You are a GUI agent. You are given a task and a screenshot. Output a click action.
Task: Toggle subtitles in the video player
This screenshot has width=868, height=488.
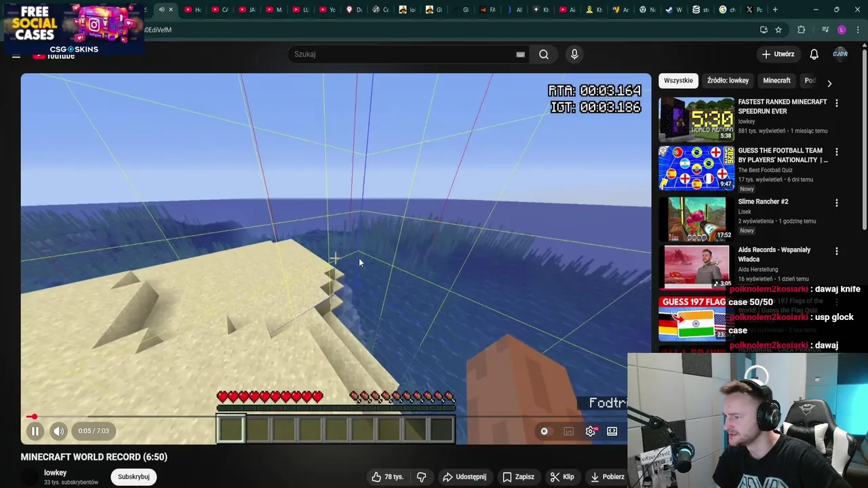568,431
